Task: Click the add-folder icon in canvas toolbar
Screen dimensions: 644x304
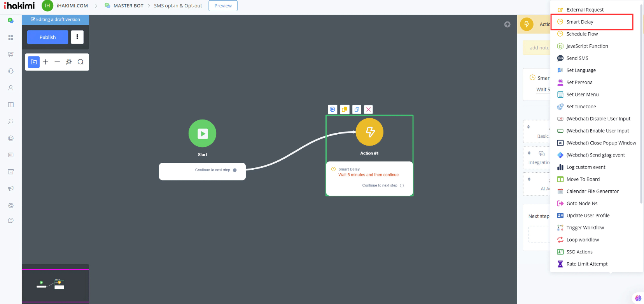Action: (x=34, y=62)
